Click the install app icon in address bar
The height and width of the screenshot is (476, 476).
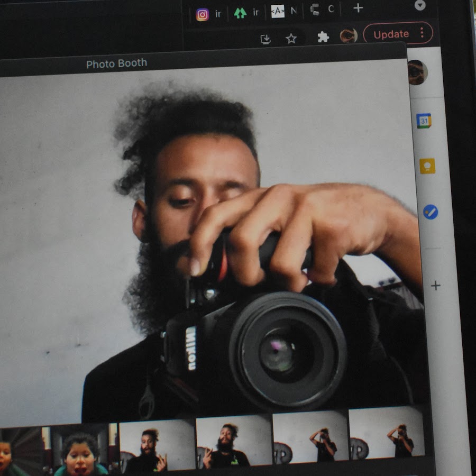(x=266, y=39)
